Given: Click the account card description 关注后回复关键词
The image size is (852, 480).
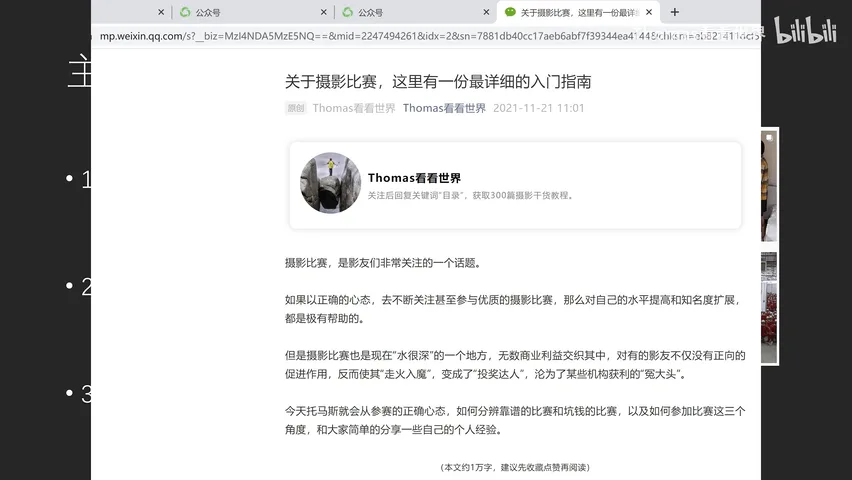Looking at the screenshot, I should pyautogui.click(x=471, y=195).
